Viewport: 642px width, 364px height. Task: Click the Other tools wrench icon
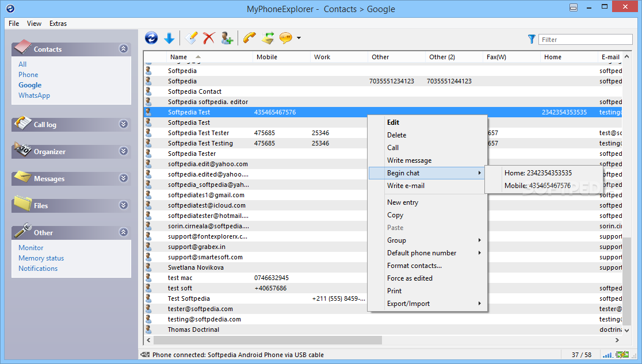point(22,231)
